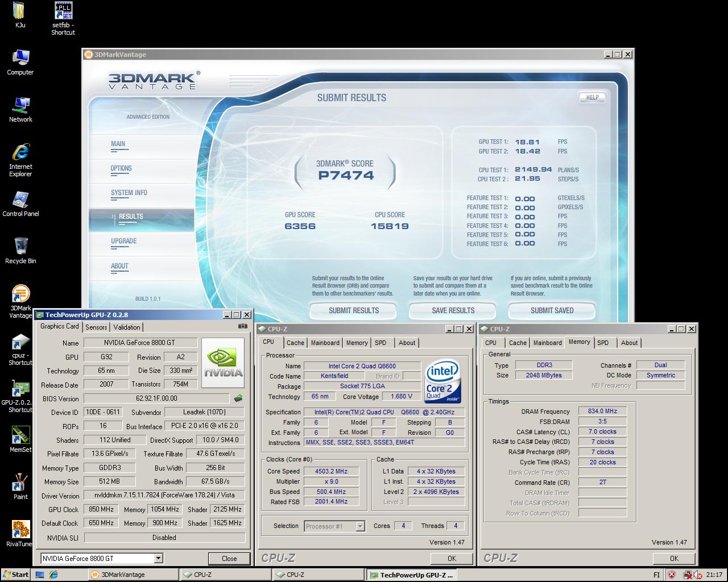Open MAIN section in 3DMark Vantage
The height and width of the screenshot is (582, 728).
pyautogui.click(x=141, y=146)
